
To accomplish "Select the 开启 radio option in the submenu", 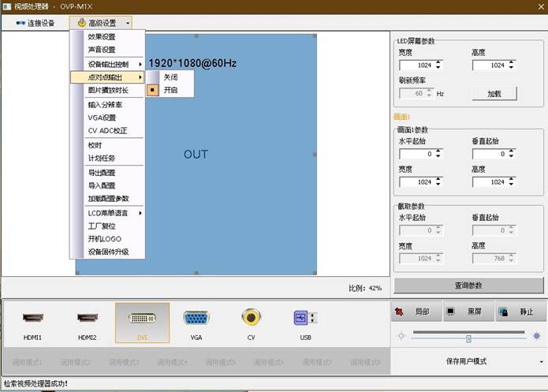I will (x=171, y=91).
